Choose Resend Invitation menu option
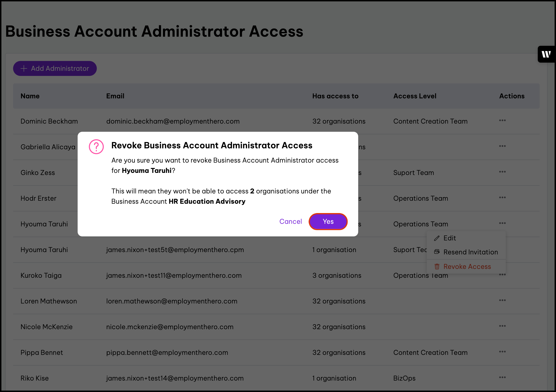 470,252
